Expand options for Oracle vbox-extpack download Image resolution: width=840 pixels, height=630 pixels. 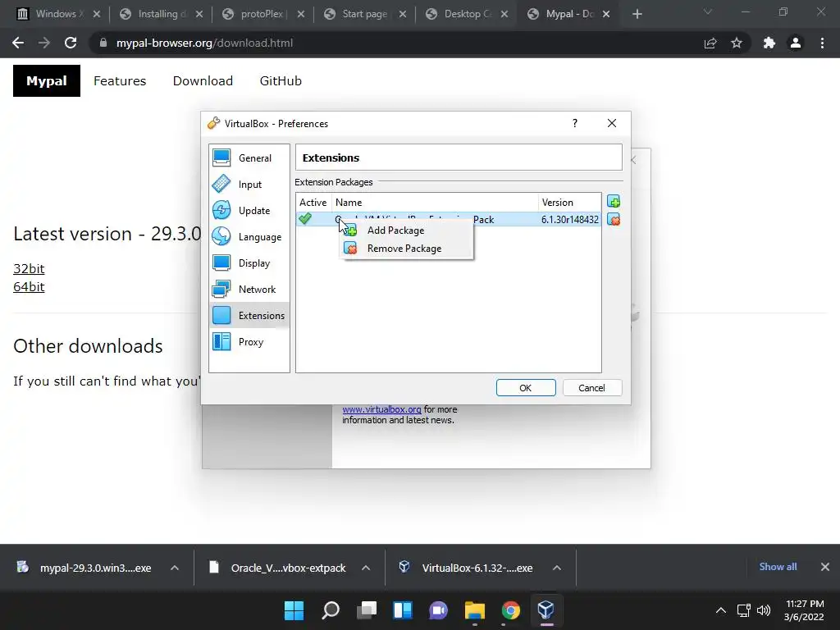[x=366, y=568]
